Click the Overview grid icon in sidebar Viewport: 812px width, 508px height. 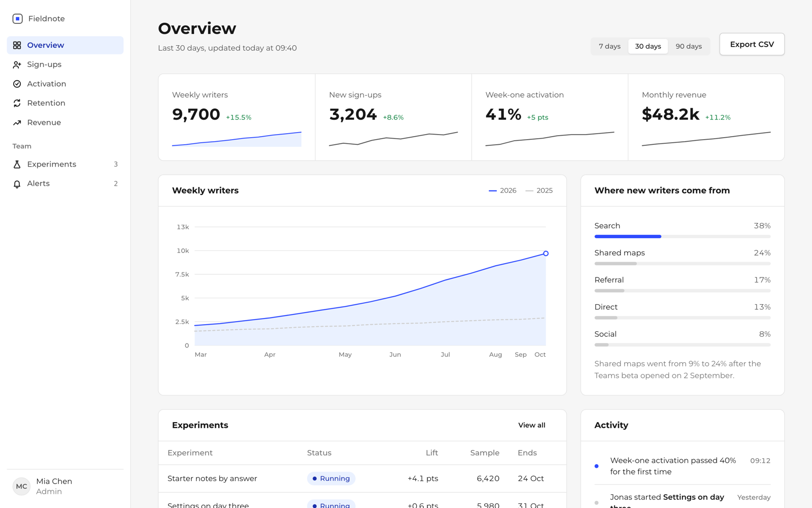click(17, 45)
